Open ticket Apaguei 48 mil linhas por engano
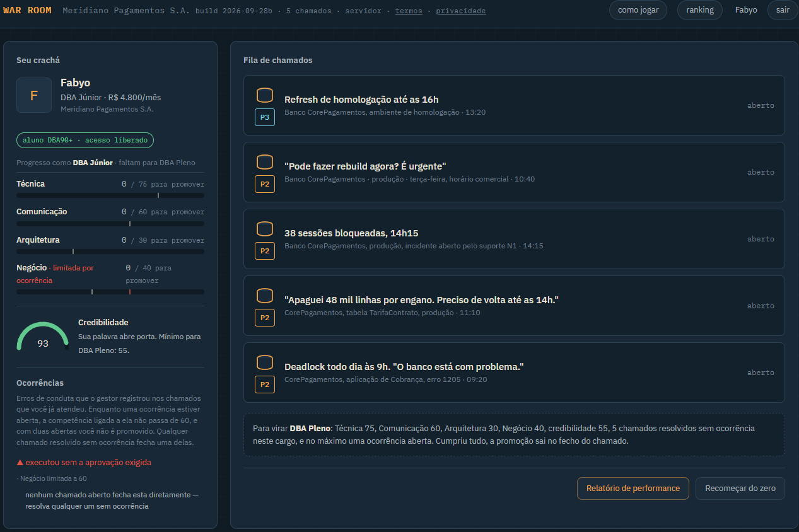The height and width of the screenshot is (532, 799). (514, 306)
